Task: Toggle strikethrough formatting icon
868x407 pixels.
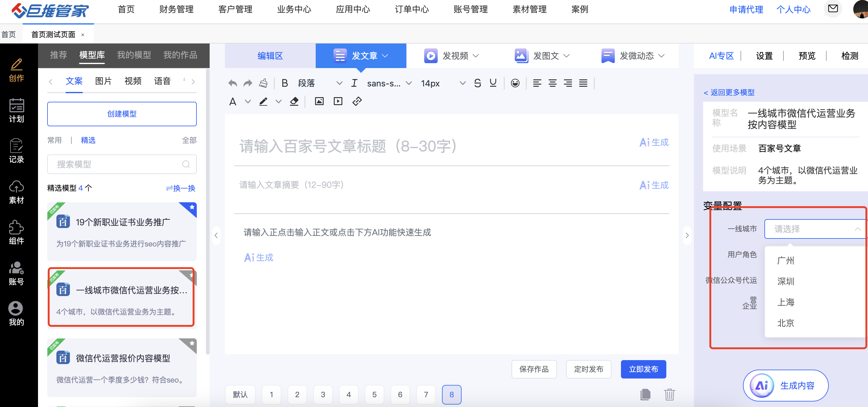Action: tap(477, 83)
